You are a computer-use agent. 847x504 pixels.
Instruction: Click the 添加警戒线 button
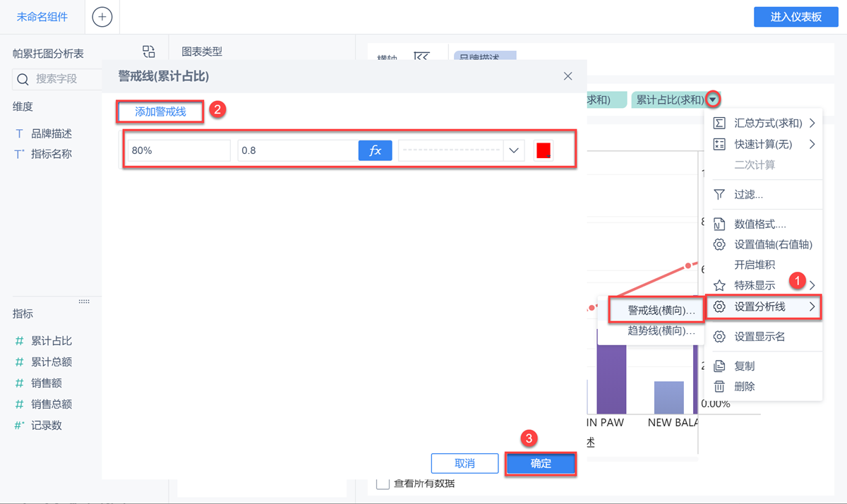pyautogui.click(x=161, y=112)
